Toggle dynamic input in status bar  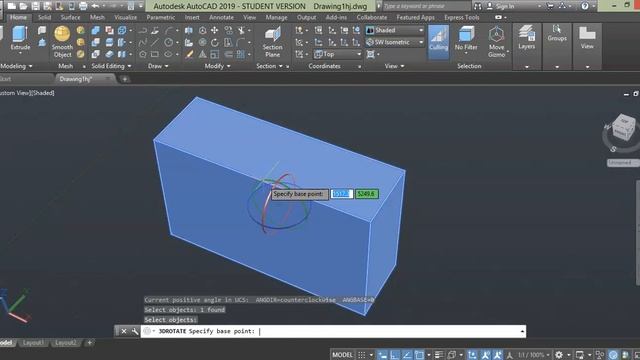pos(382,355)
